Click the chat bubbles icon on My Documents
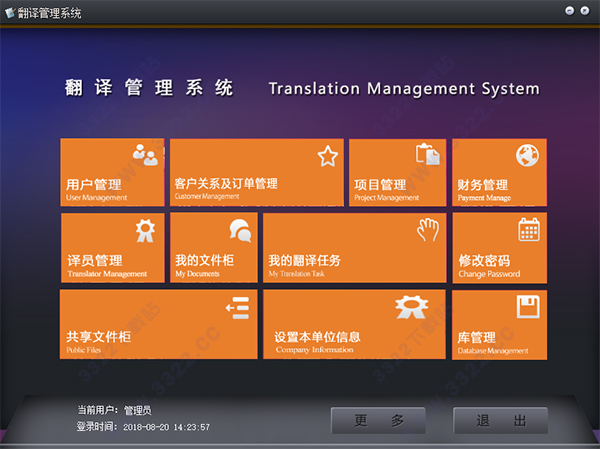Screen dimensions: 600x449 (240, 230)
